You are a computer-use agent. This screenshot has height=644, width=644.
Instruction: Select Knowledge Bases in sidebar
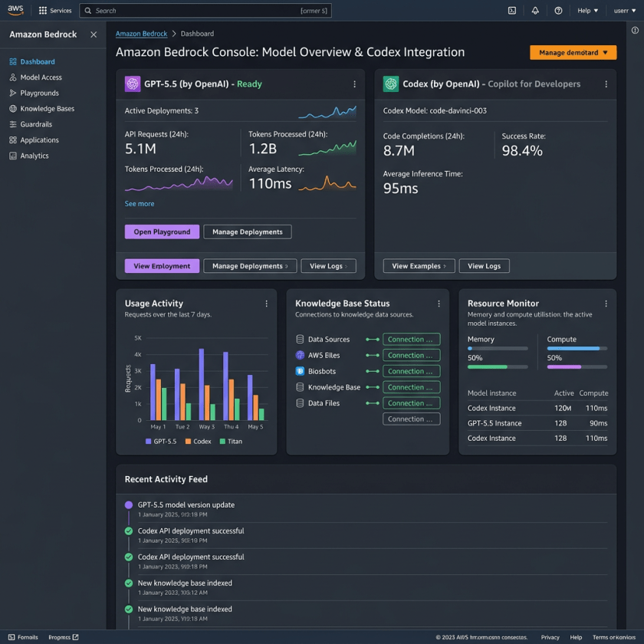coord(48,108)
